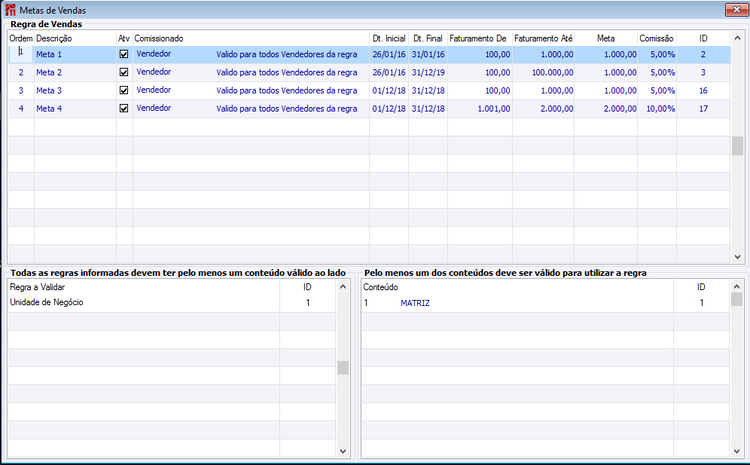This screenshot has height=465, width=750.
Task: Toggle the Atv checkbox for Meta 3
Action: (x=124, y=90)
